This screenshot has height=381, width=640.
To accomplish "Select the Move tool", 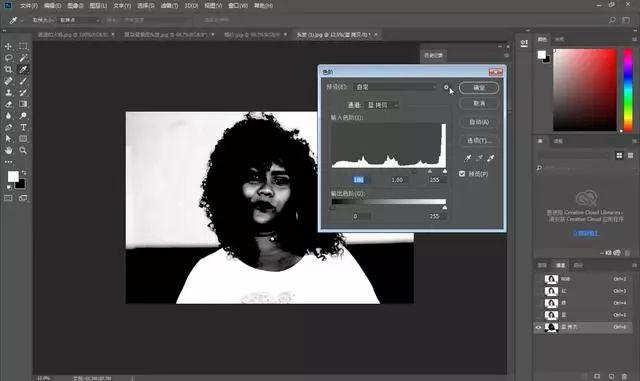I will tap(8, 46).
